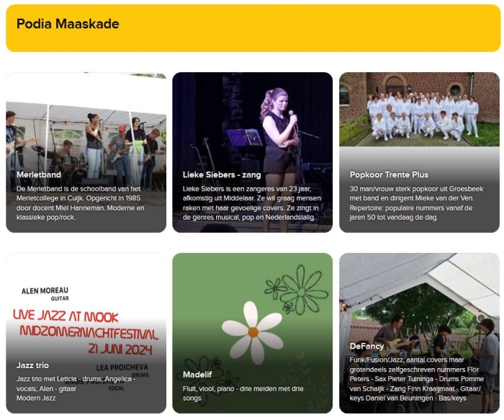Image resolution: width=504 pixels, height=420 pixels.
Task: Open the Madelif card title
Action: tap(197, 375)
